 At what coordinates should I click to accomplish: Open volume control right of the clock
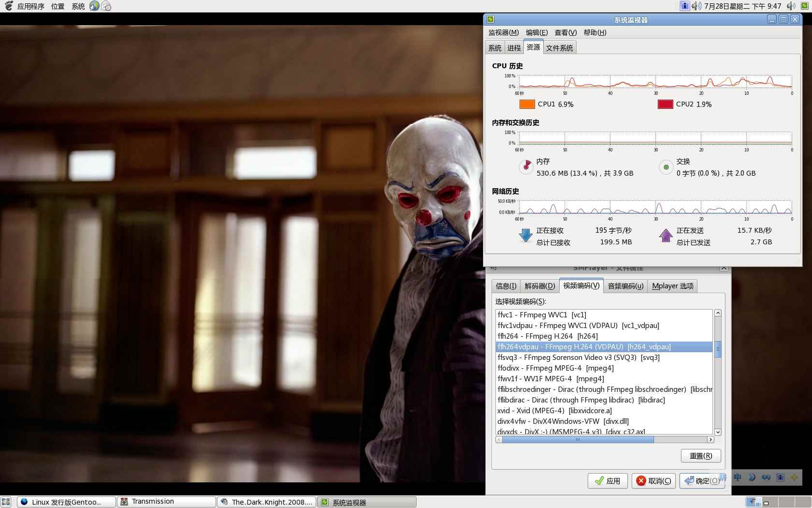pos(791,6)
